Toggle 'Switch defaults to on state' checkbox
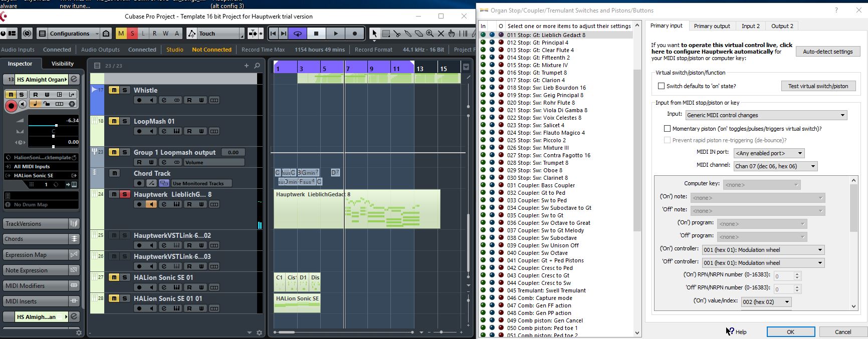This screenshot has width=868, height=339. tap(661, 86)
